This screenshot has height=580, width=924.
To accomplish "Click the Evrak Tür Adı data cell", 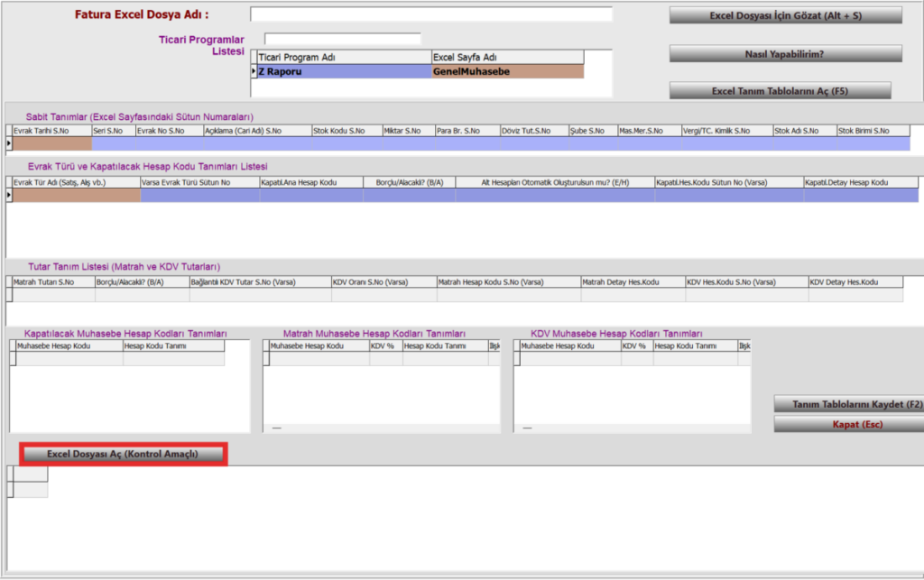I will [76, 196].
